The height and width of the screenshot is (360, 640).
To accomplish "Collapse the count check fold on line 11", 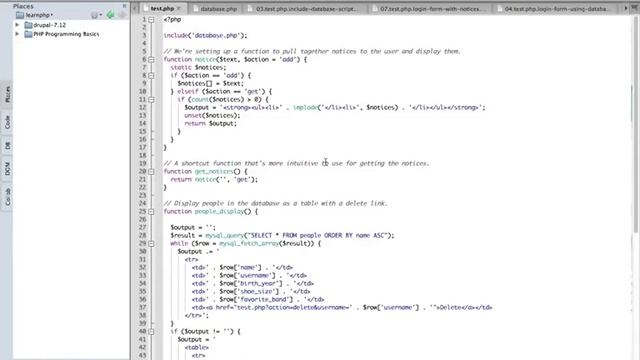I will pyautogui.click(x=151, y=100).
